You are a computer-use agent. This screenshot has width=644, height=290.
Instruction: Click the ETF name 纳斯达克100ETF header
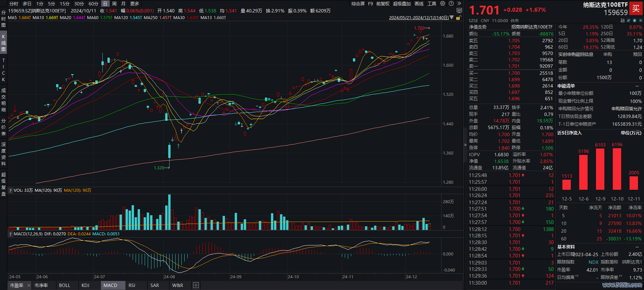(x=605, y=5)
